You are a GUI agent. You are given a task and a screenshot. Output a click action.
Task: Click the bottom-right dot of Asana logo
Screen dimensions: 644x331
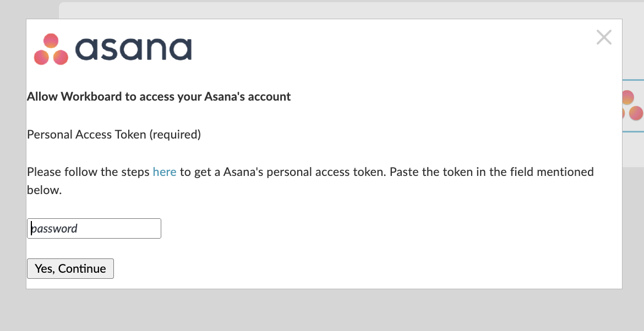coord(61,57)
